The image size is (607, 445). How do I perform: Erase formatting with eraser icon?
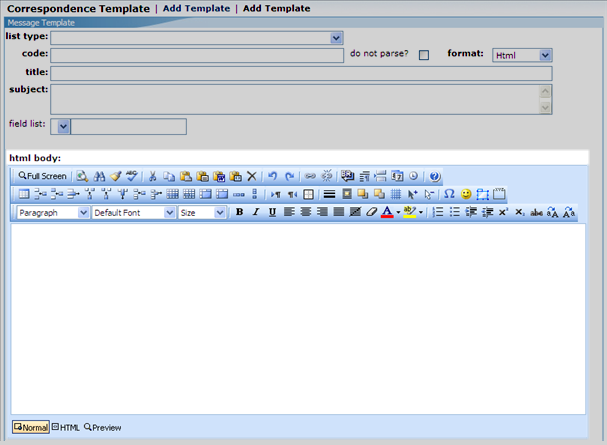371,212
